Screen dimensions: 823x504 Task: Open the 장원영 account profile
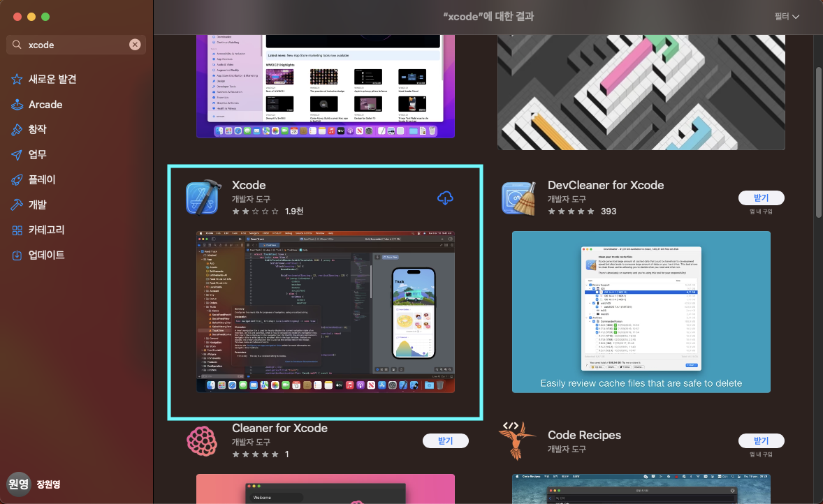[48, 484]
